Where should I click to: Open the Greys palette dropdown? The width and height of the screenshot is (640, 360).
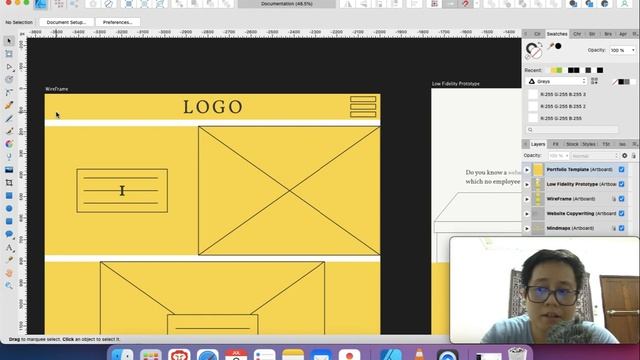tap(557, 82)
